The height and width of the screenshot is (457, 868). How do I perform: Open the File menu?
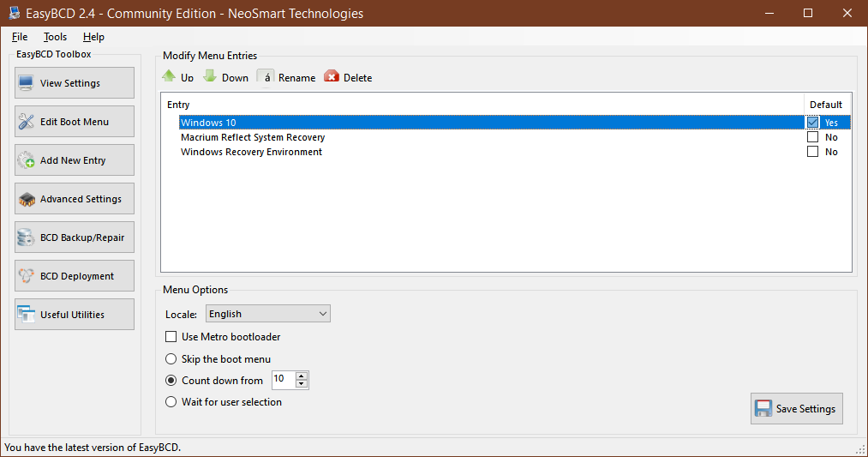20,37
